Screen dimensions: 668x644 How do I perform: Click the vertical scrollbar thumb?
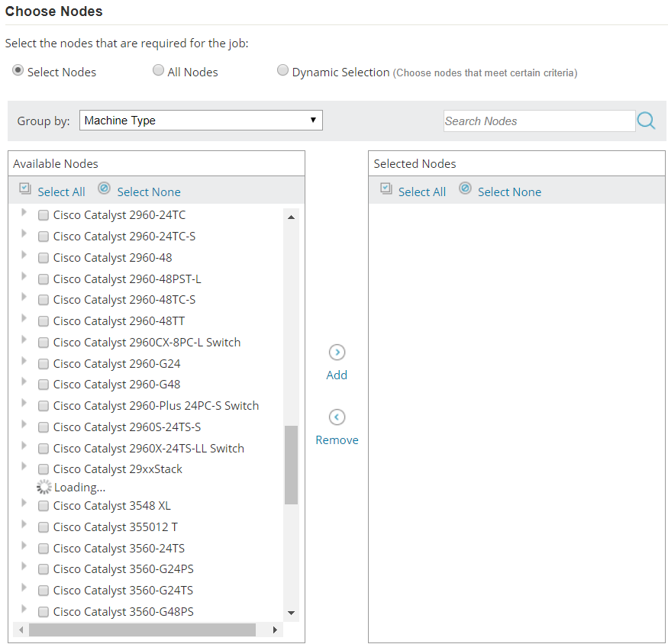292,465
